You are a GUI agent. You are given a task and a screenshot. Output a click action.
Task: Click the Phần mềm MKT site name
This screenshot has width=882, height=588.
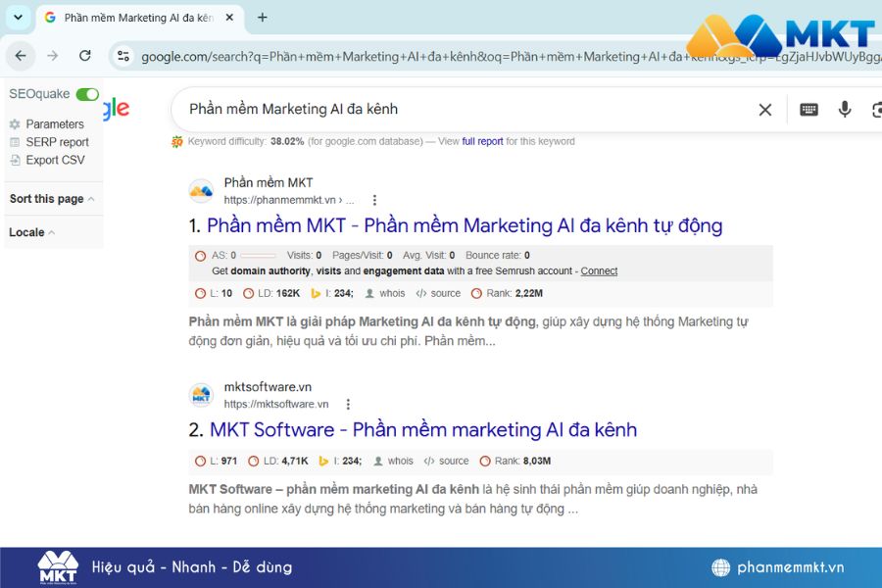269,183
